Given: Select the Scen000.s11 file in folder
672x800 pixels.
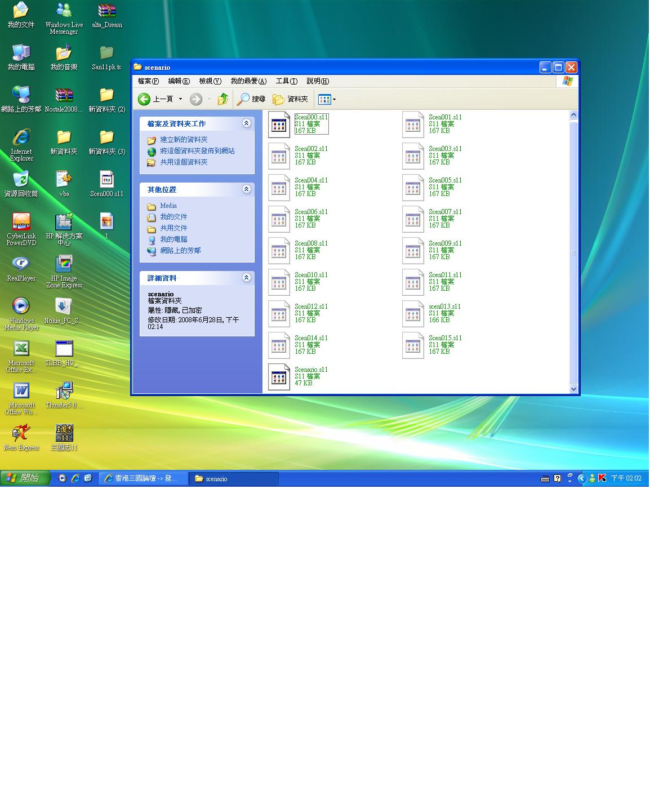Looking at the screenshot, I should [279, 125].
